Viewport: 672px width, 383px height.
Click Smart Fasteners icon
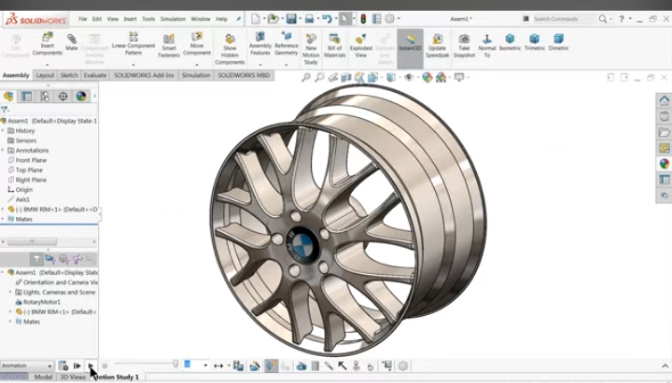tap(169, 46)
